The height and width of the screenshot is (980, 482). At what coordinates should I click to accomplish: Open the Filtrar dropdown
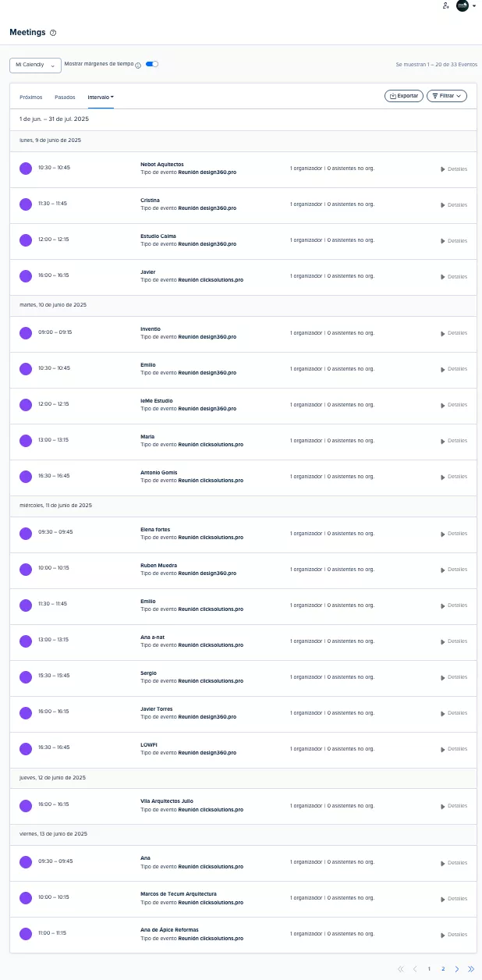[x=447, y=96]
